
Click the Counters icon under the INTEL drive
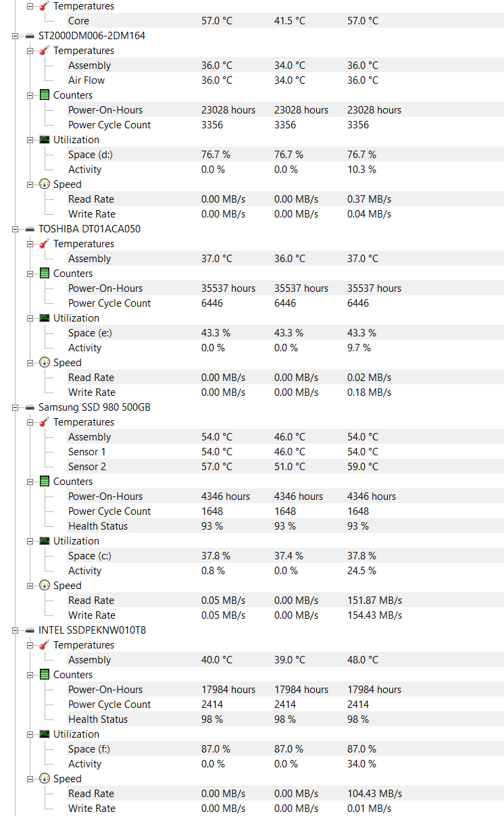45,675
